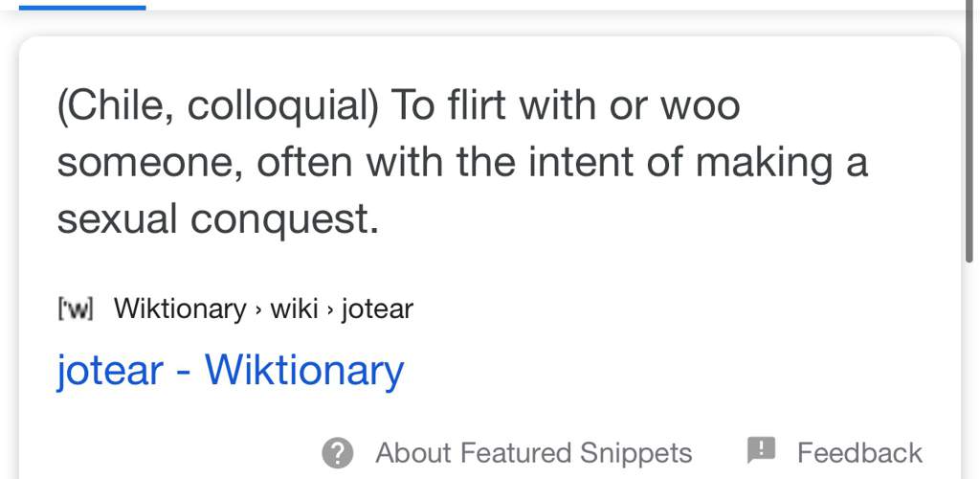
Task: Click the page scrollbar thumb
Action: point(970,131)
